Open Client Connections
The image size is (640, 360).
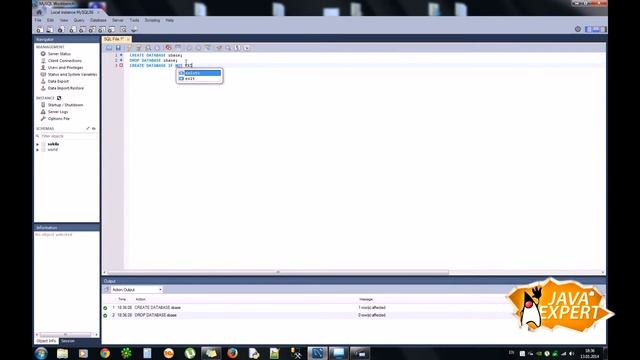(x=64, y=61)
